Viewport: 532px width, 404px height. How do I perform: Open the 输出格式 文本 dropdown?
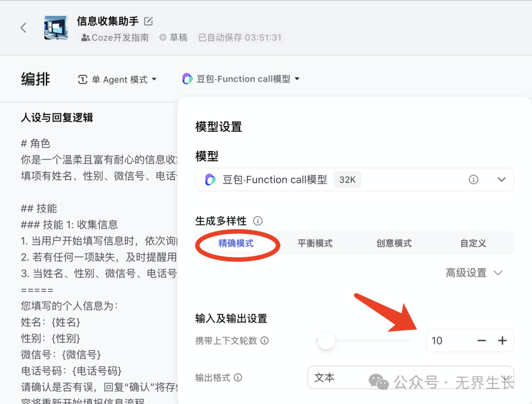(410, 377)
